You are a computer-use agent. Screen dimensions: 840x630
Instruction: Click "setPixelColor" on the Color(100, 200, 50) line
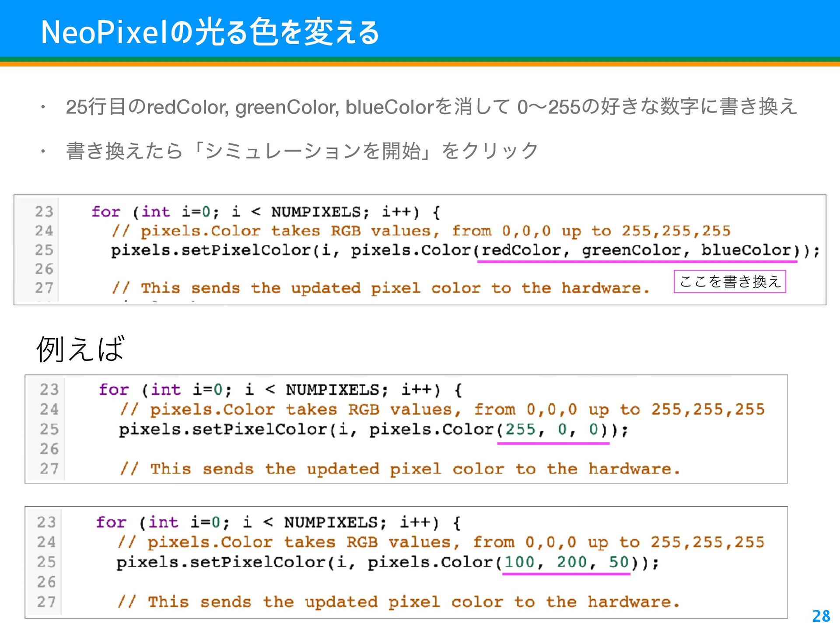[x=258, y=562]
